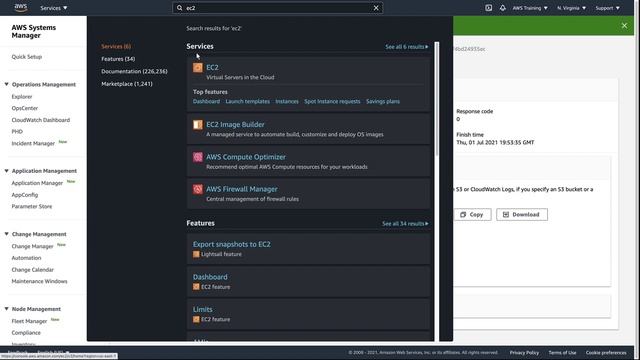
Task: Open the AWS Training account dropdown
Action: [x=530, y=8]
